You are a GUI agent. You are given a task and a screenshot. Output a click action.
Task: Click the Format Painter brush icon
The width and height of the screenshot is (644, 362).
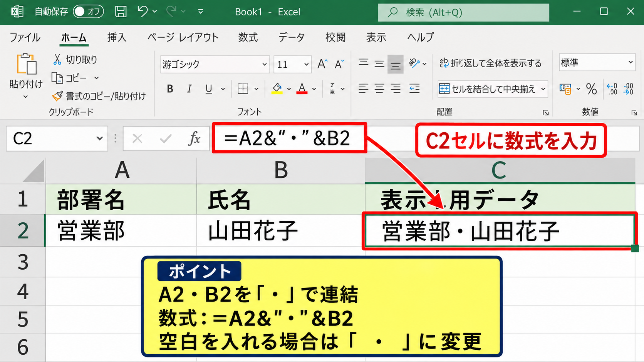[57, 96]
